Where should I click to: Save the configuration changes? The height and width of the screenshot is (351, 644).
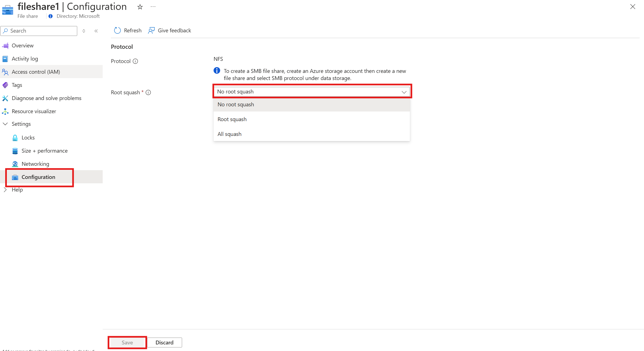(127, 342)
